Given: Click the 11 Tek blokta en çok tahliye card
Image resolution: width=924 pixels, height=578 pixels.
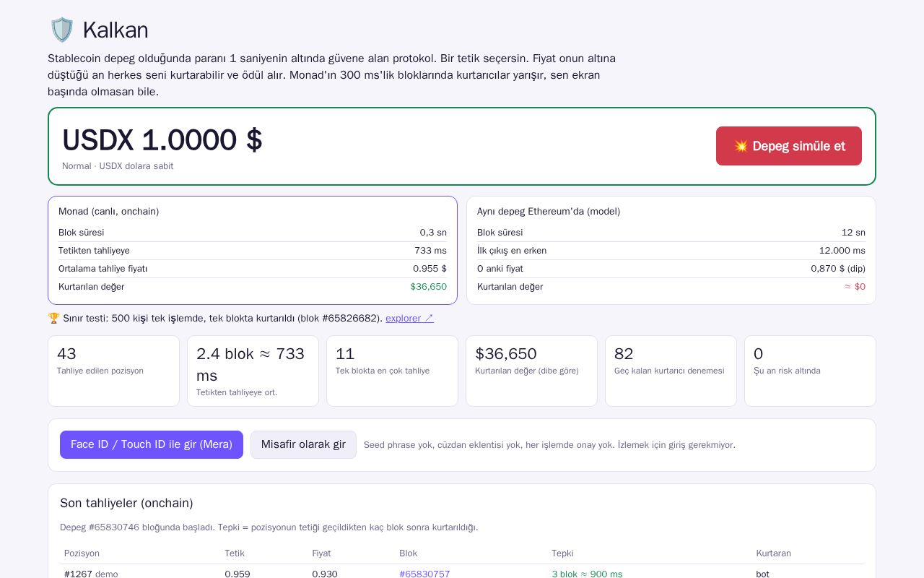Looking at the screenshot, I should 392,371.
